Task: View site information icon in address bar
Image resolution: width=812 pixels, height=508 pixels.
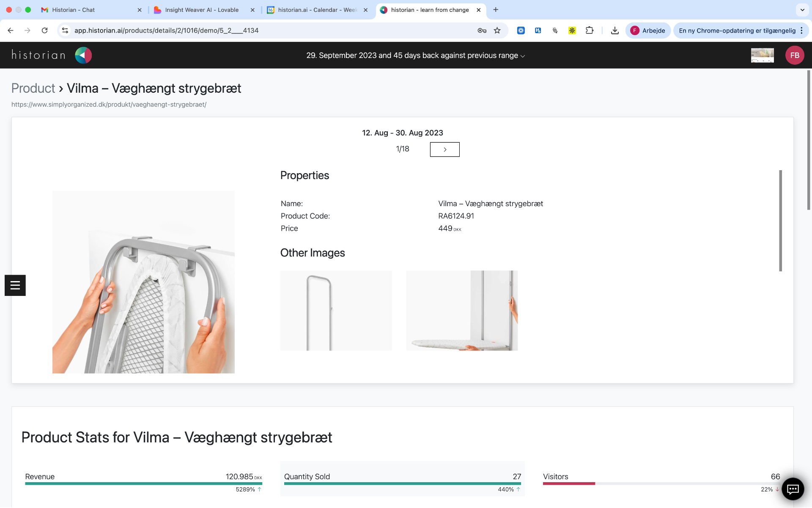Action: [65, 30]
